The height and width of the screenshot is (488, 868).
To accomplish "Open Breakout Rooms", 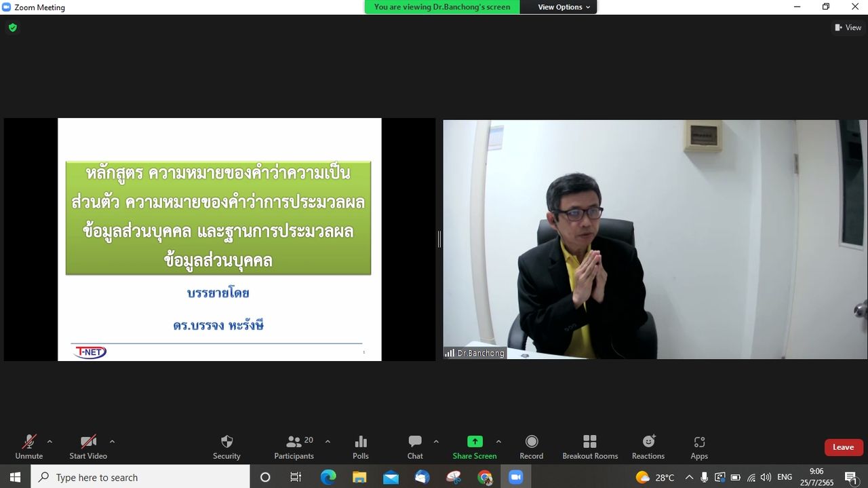I will pyautogui.click(x=590, y=446).
